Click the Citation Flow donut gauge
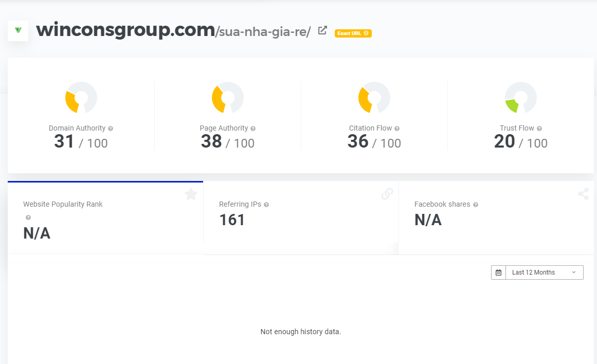Screen dimensions: 597x364 374,98
